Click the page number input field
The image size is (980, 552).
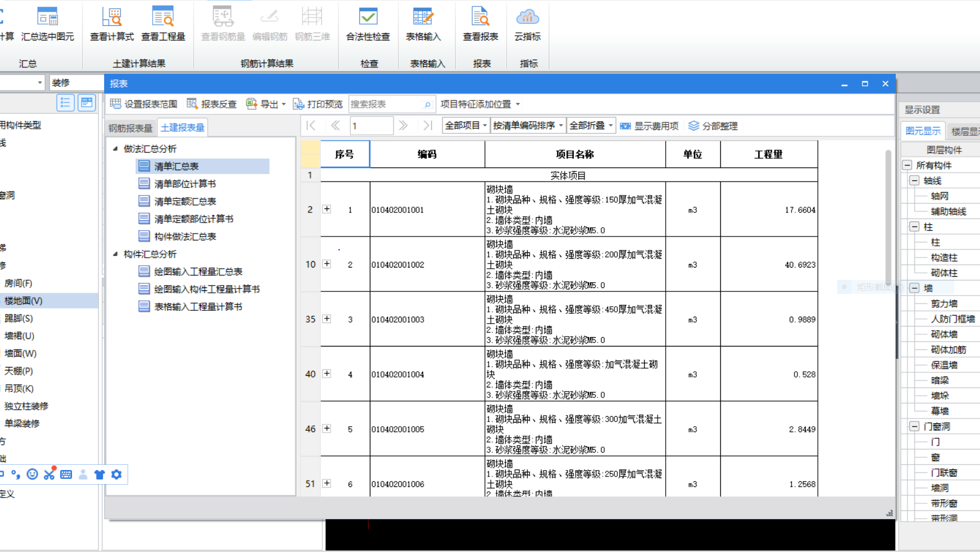click(372, 126)
